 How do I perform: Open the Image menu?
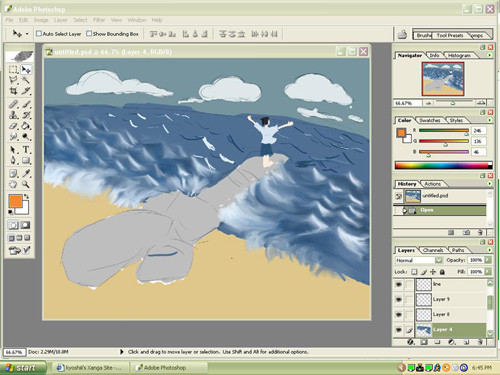(41, 20)
